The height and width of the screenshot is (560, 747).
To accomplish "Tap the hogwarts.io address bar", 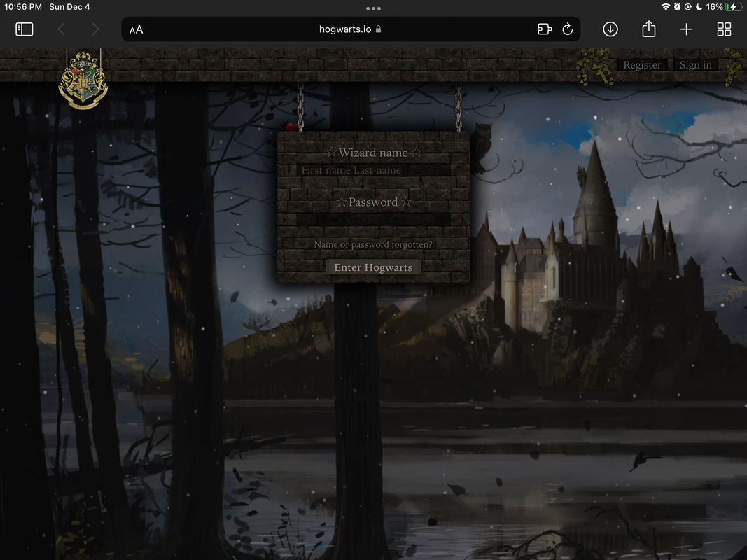I will click(351, 29).
